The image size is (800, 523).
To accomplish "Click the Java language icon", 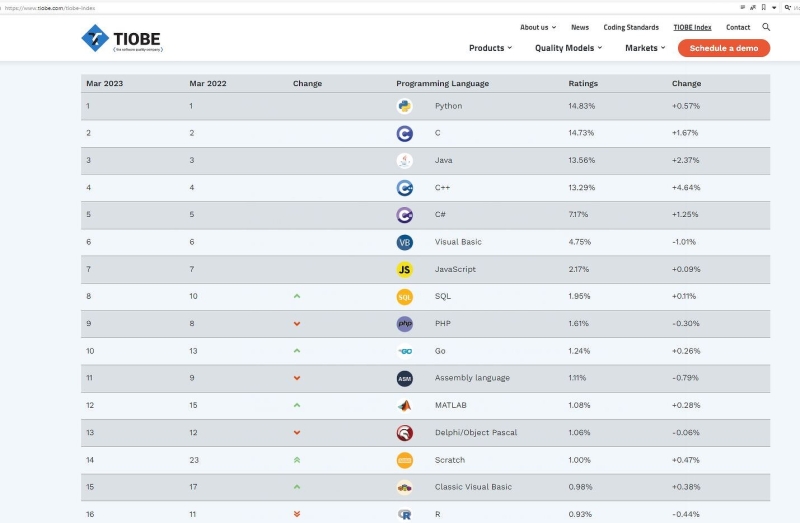I will (x=404, y=161).
